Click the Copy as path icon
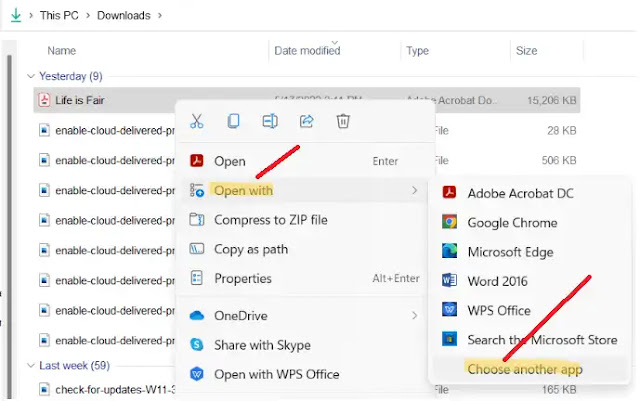This screenshot has width=640, height=401. click(197, 248)
